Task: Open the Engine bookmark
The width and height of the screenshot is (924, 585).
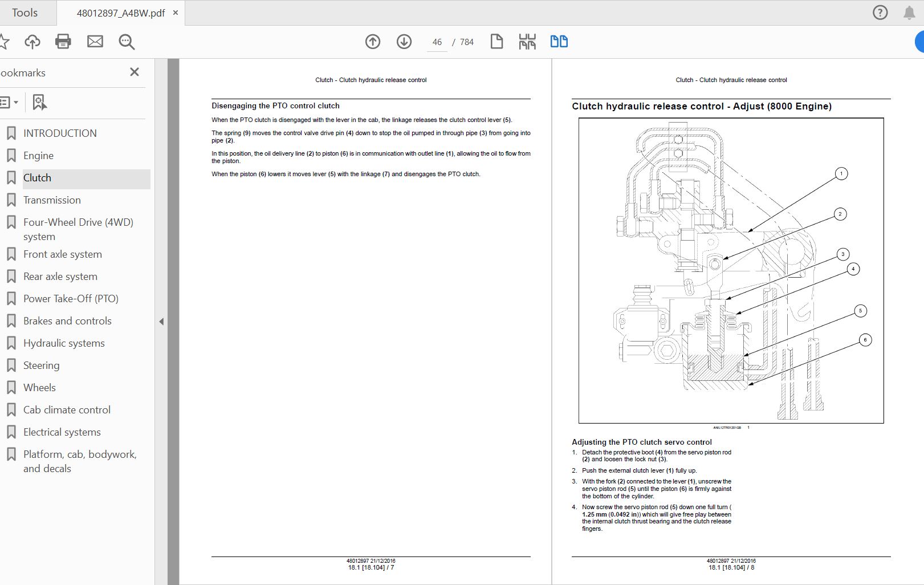Action: (38, 156)
